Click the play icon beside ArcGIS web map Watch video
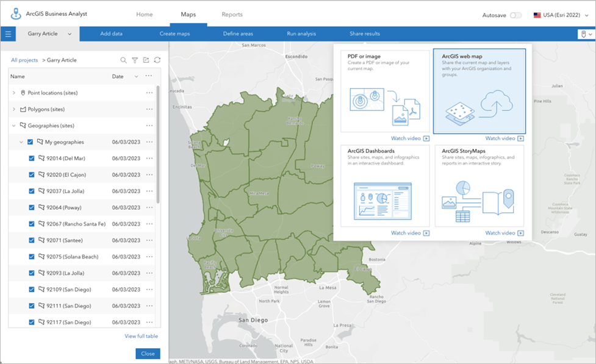 (521, 138)
